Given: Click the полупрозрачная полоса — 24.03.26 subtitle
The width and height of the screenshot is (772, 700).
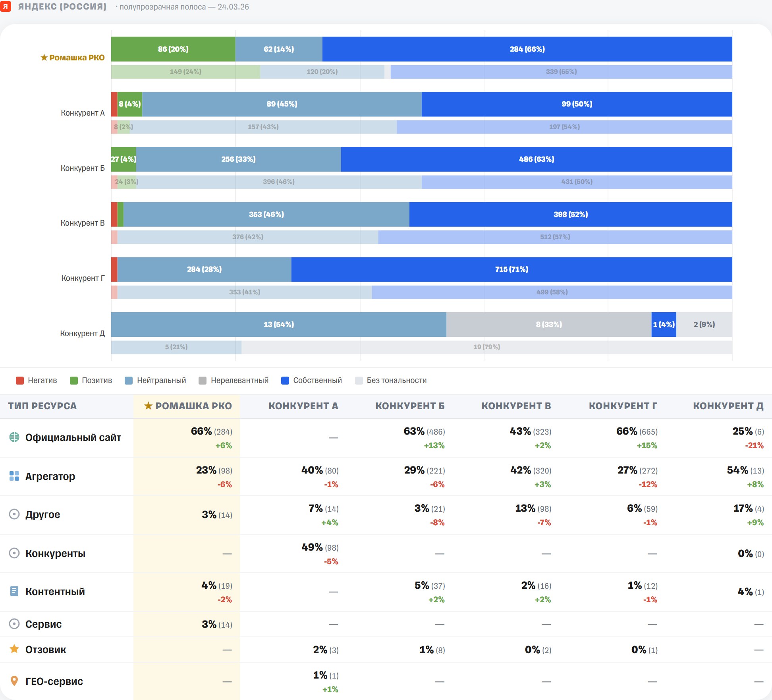Looking at the screenshot, I should click(x=184, y=7).
